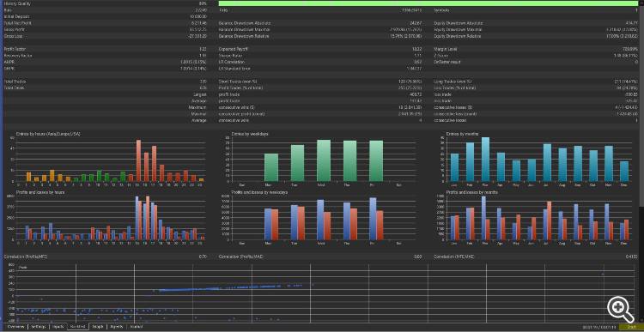Viewport: 644px width, 332px height.
Task: Click the green History Quality progress bar
Action: point(428,3)
